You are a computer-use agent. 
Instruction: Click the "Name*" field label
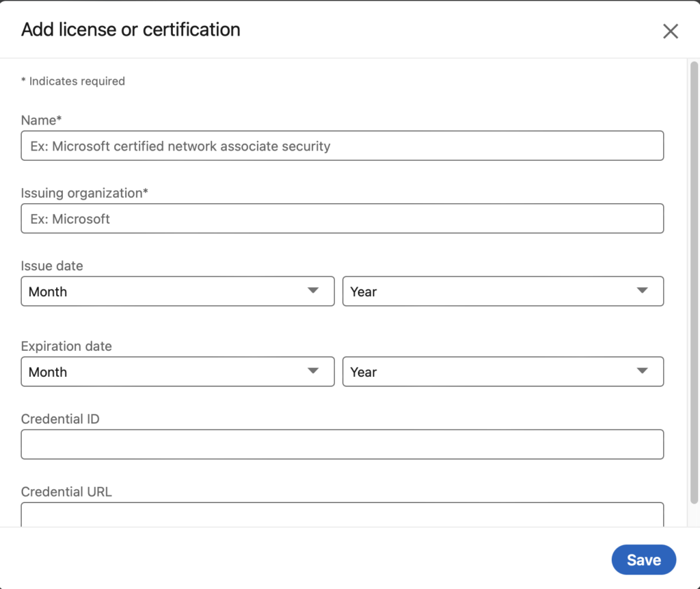(42, 120)
